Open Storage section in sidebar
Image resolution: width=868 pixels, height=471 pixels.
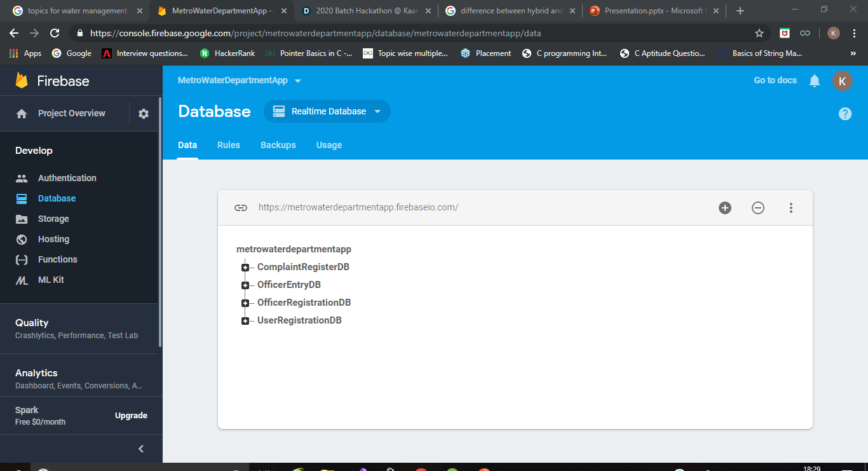point(53,219)
